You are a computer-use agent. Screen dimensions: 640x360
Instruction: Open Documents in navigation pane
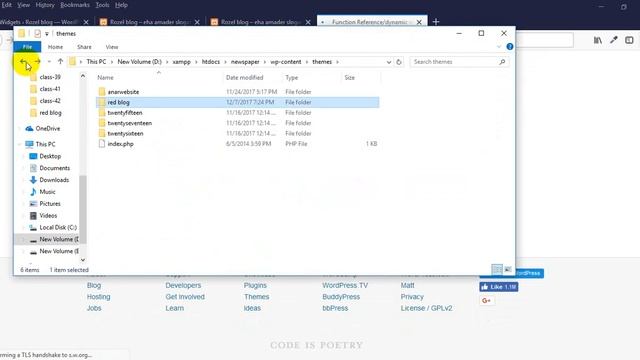[x=54, y=168]
